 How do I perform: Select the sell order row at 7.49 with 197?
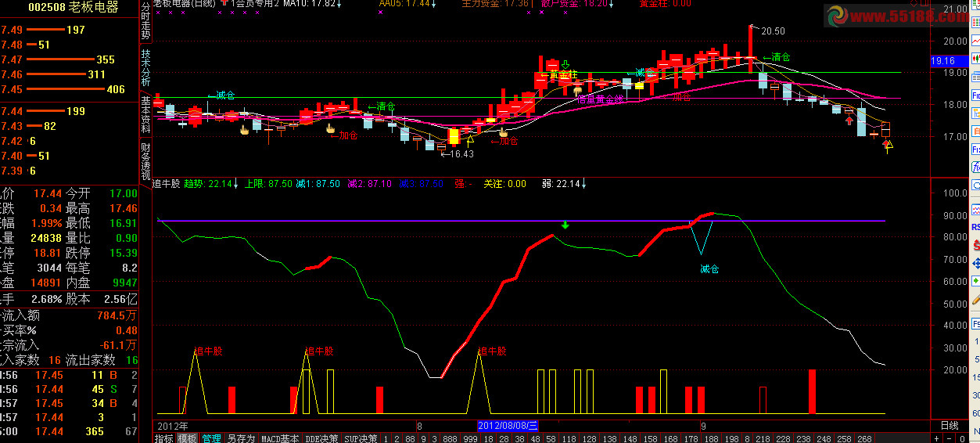(x=69, y=30)
